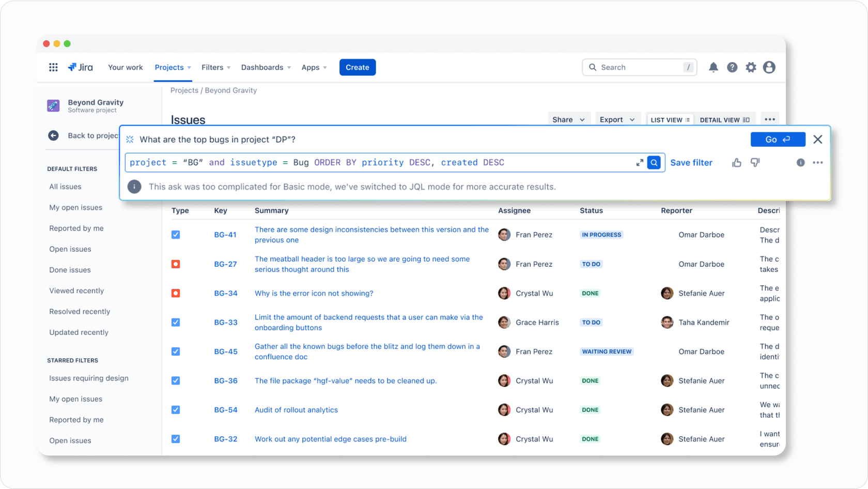Expand the Export dropdown
The image size is (868, 489).
[x=617, y=119]
